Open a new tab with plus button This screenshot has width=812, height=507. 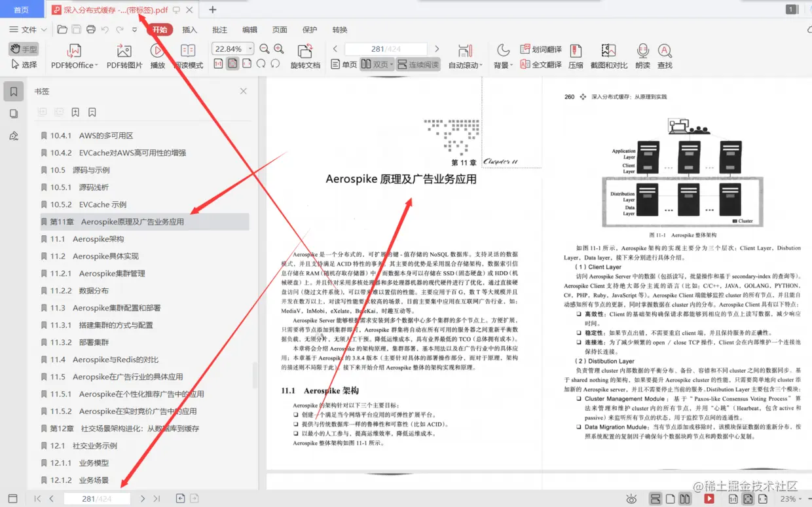coord(213,9)
